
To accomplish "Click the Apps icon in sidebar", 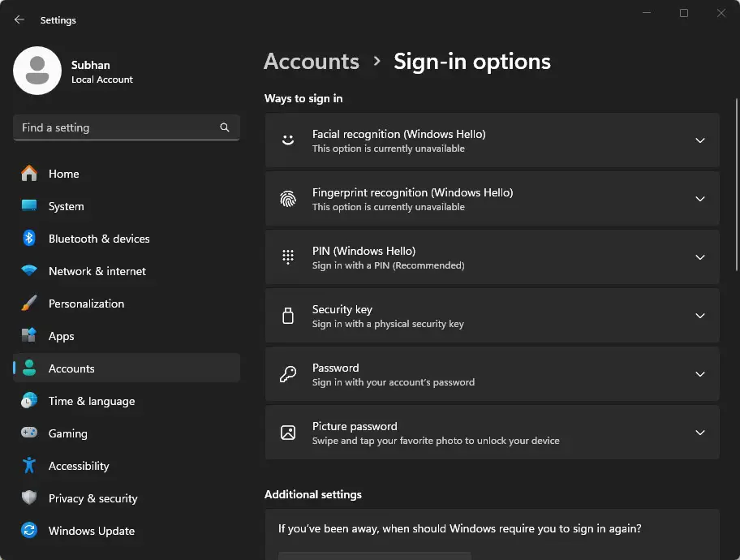I will point(28,335).
